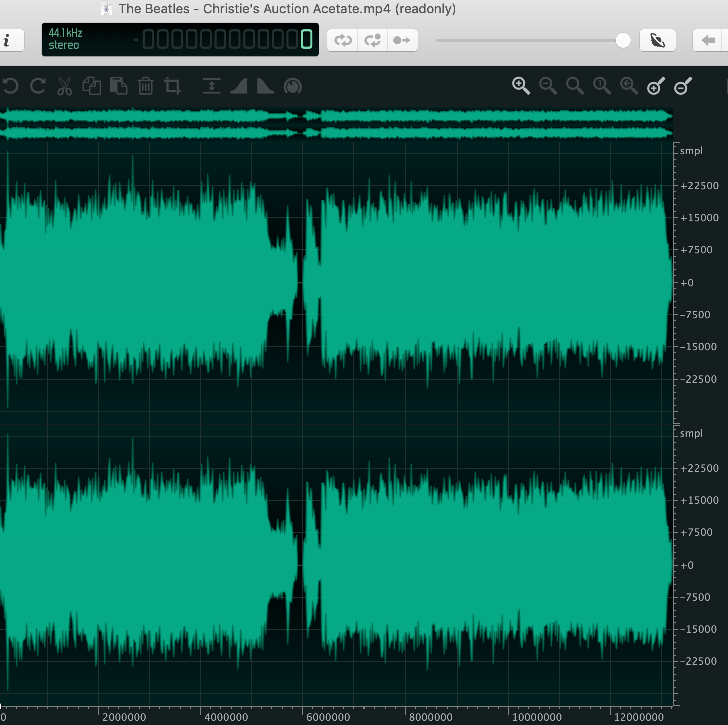Apply the Fade In ramp icon
The height and width of the screenshot is (725, 728).
(239, 86)
